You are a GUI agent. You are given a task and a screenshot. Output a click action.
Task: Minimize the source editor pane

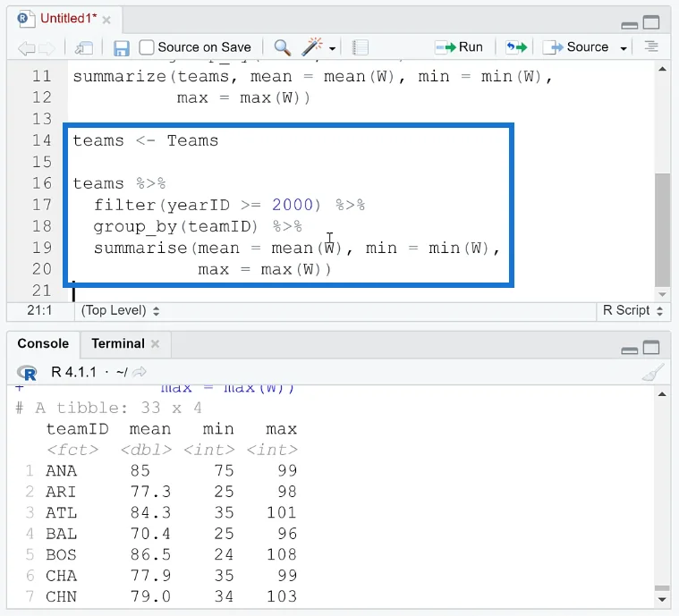tap(629, 25)
